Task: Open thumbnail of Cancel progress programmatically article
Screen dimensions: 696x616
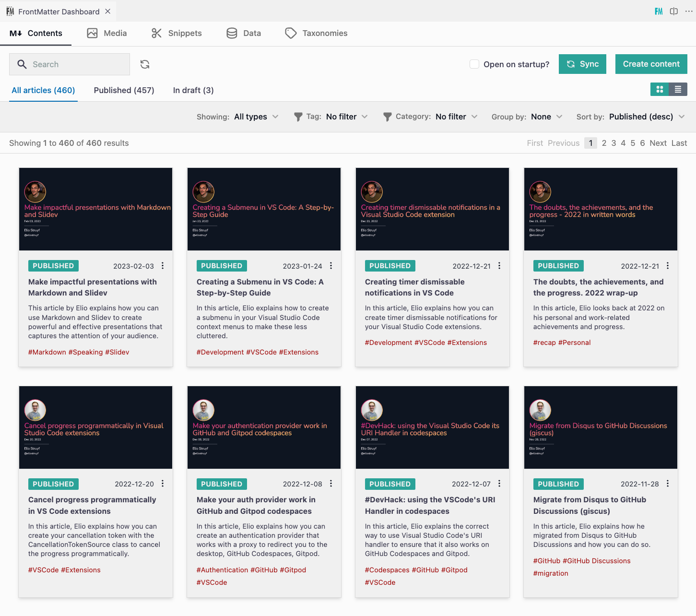Action: (95, 427)
